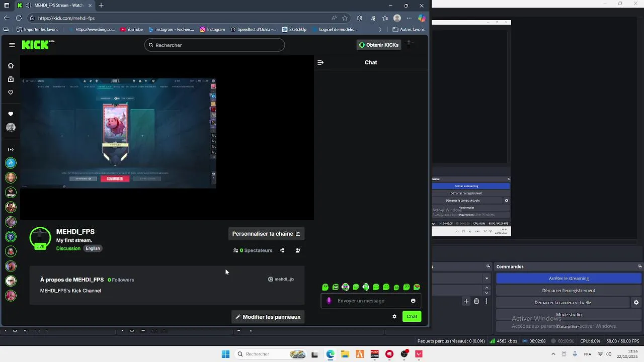Open the Speedtest d'Ookla bookmark

[254, 30]
